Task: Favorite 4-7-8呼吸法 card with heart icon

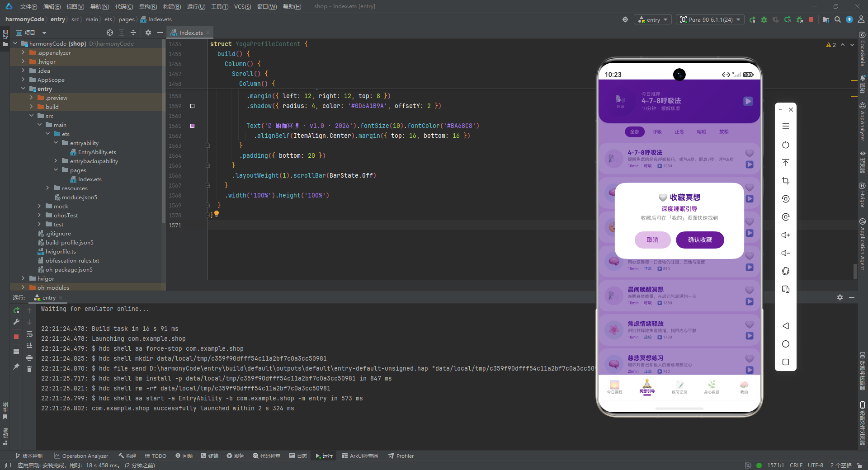Action: coord(750,153)
